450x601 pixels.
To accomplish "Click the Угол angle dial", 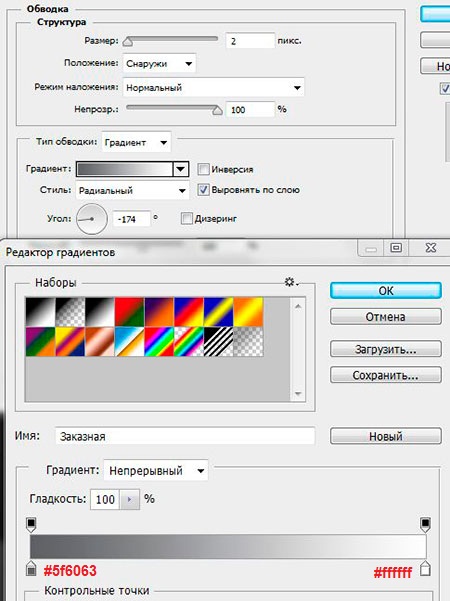I will point(92,219).
